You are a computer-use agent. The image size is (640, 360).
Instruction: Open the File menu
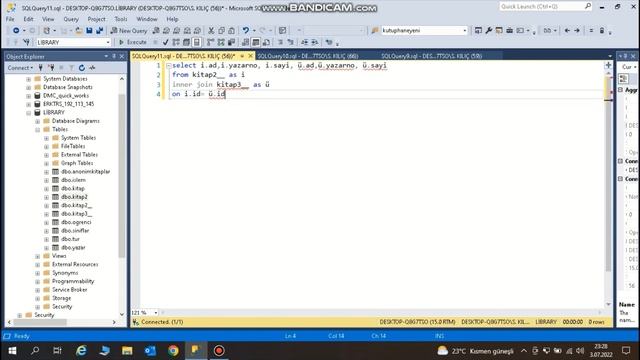10,19
